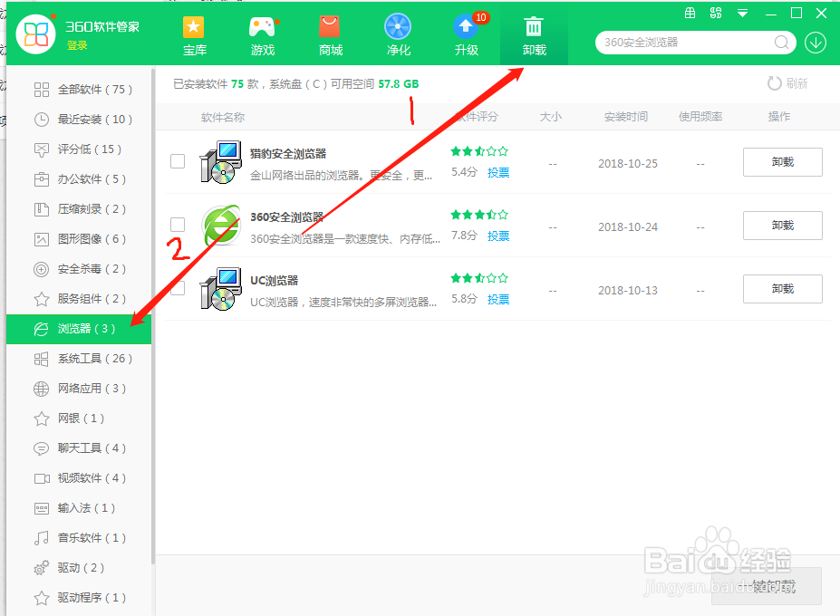Select the 游戏 game center icon
This screenshot has width=840, height=616.
262,34
